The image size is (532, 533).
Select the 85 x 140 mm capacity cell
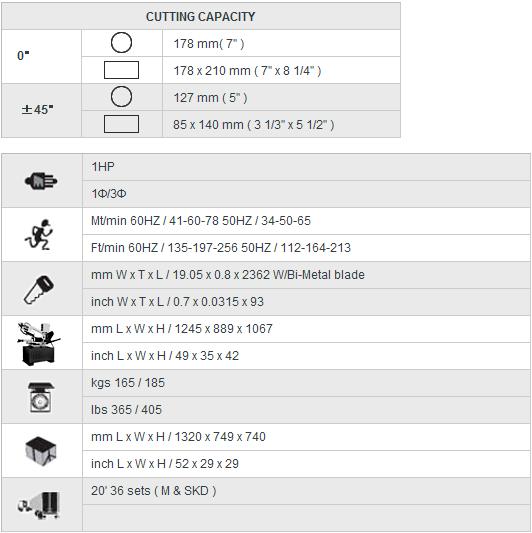point(281,124)
